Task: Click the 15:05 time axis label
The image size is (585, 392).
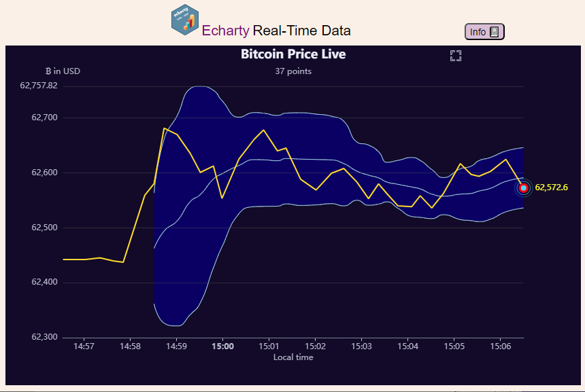Action: pos(454,346)
